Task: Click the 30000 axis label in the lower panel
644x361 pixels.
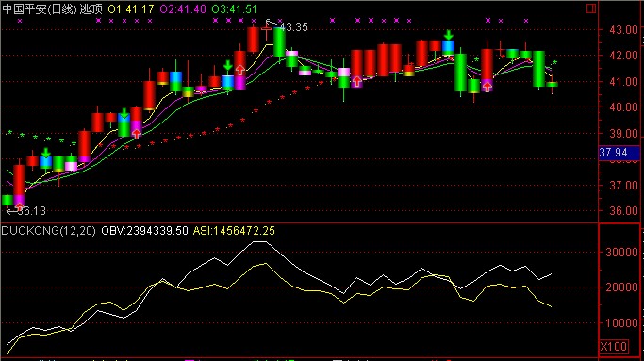Action: tap(621, 253)
